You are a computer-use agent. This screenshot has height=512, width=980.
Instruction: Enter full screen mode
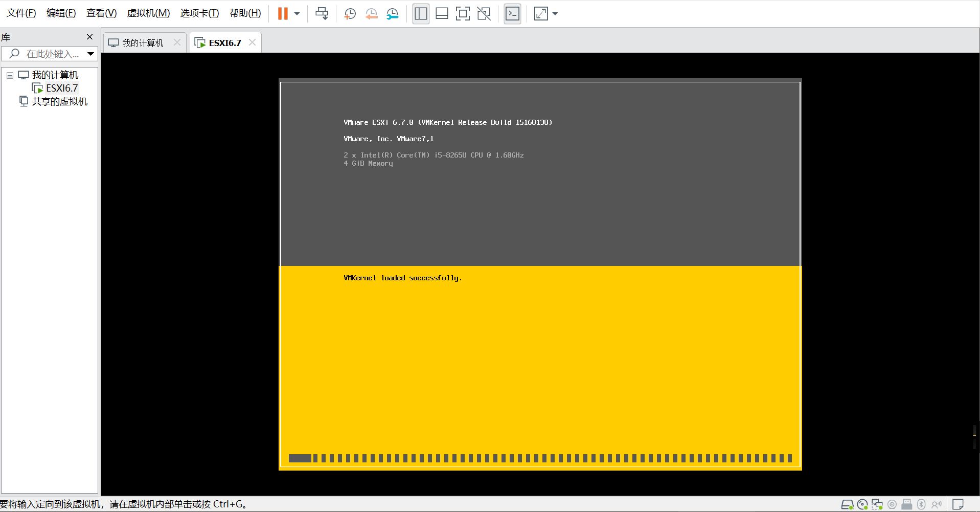463,14
